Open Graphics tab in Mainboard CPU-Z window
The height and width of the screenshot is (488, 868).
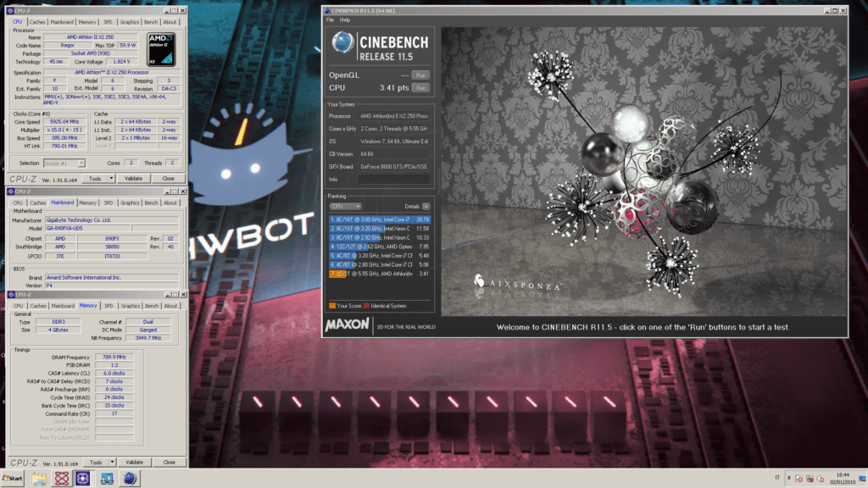(130, 203)
